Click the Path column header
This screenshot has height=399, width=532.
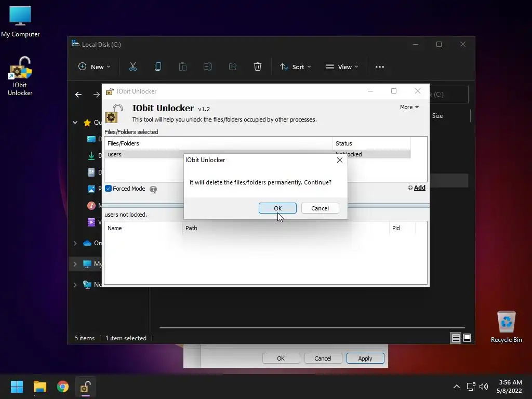coord(286,228)
